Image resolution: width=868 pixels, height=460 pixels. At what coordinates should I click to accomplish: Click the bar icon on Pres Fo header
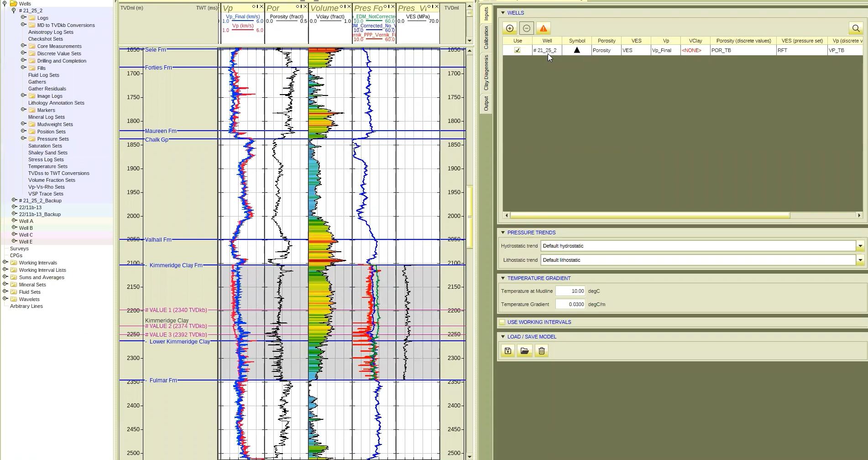[388, 6]
